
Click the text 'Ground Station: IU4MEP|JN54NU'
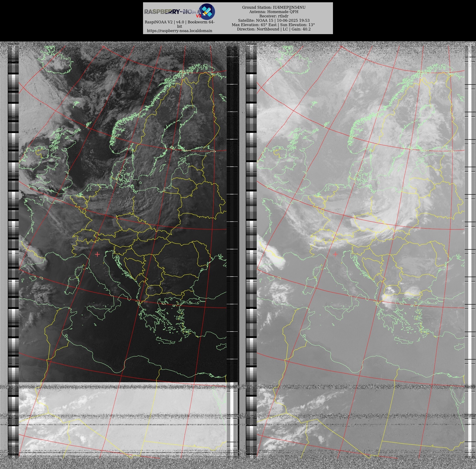274,7
